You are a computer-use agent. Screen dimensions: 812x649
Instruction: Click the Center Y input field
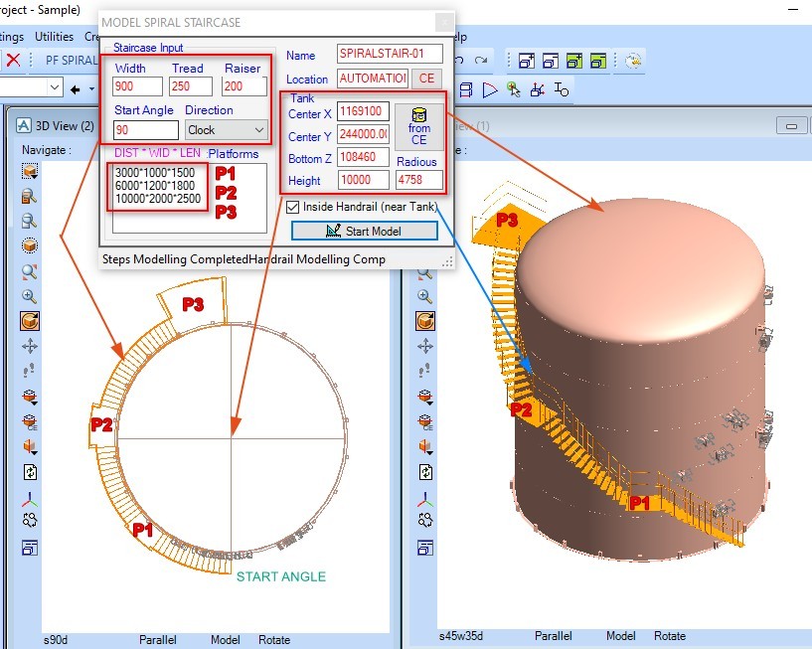coord(363,134)
